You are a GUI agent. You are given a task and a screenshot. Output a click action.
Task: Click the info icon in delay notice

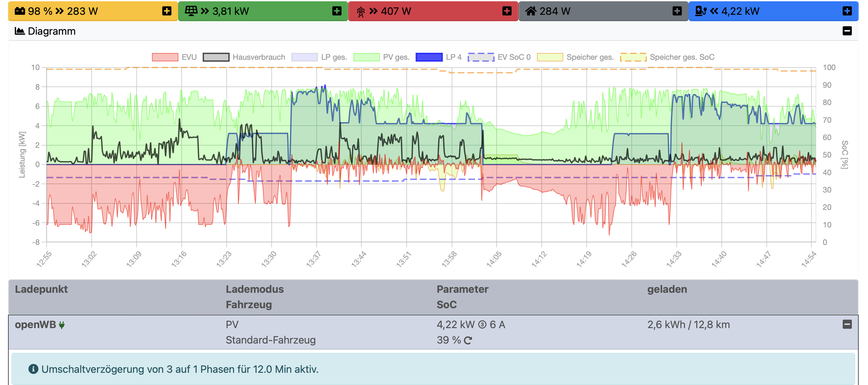(33, 369)
